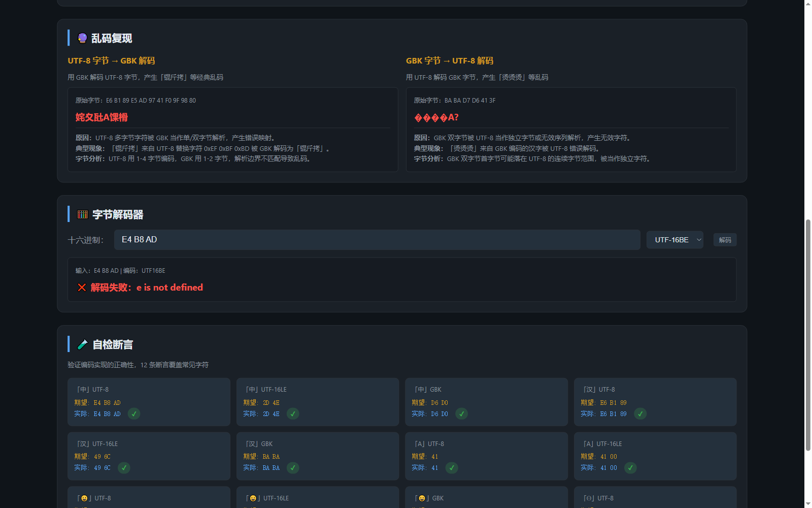Click raw bytes text E6 B1 89 E5 AD 97
The height and width of the screenshot is (508, 812).
click(151, 101)
